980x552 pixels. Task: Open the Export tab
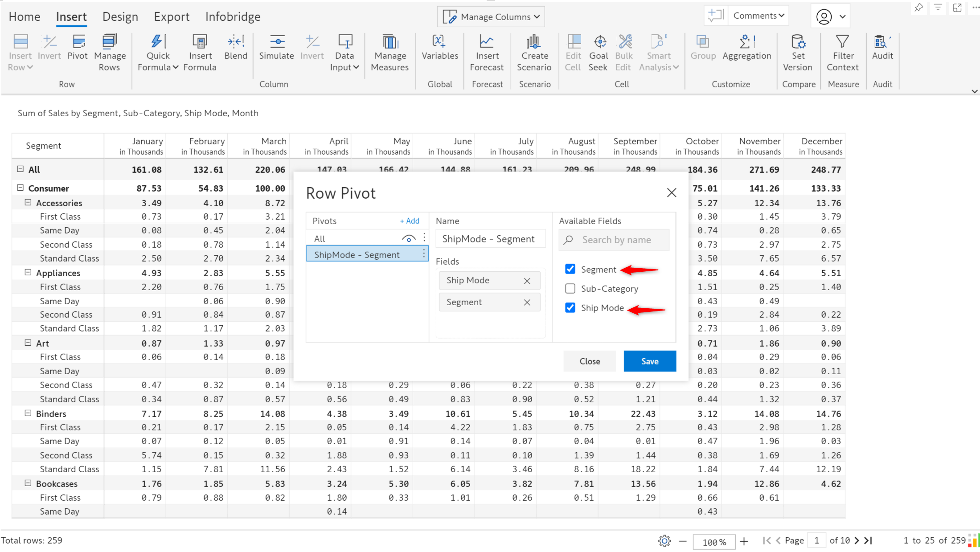click(x=172, y=17)
